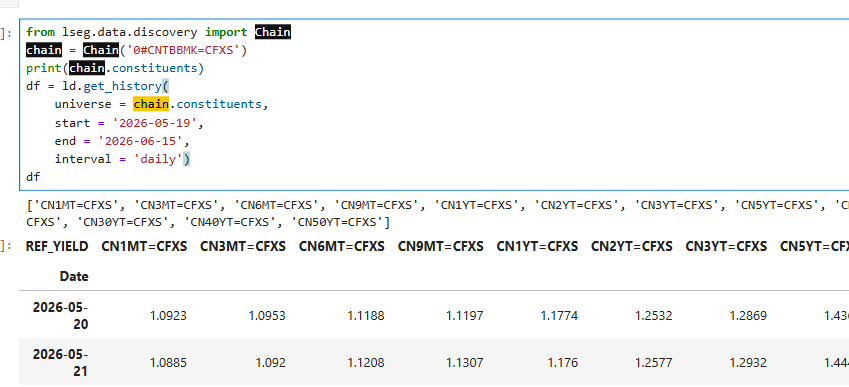849x387 pixels.
Task: Click cell value 1.0923
Action: click(168, 316)
